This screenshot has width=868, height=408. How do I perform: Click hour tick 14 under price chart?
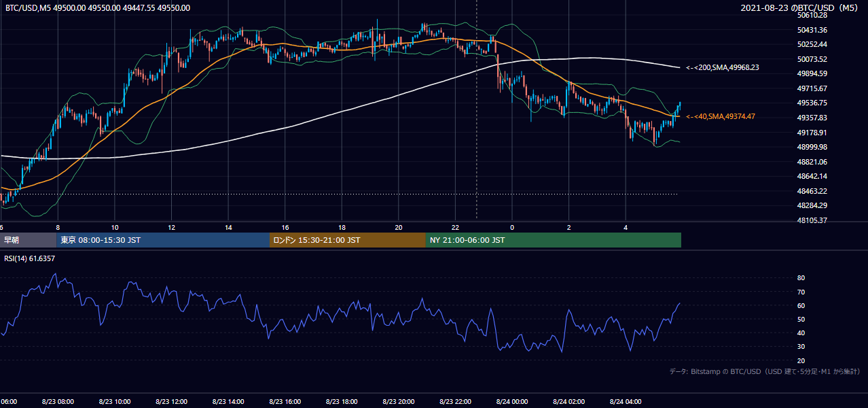[228, 227]
